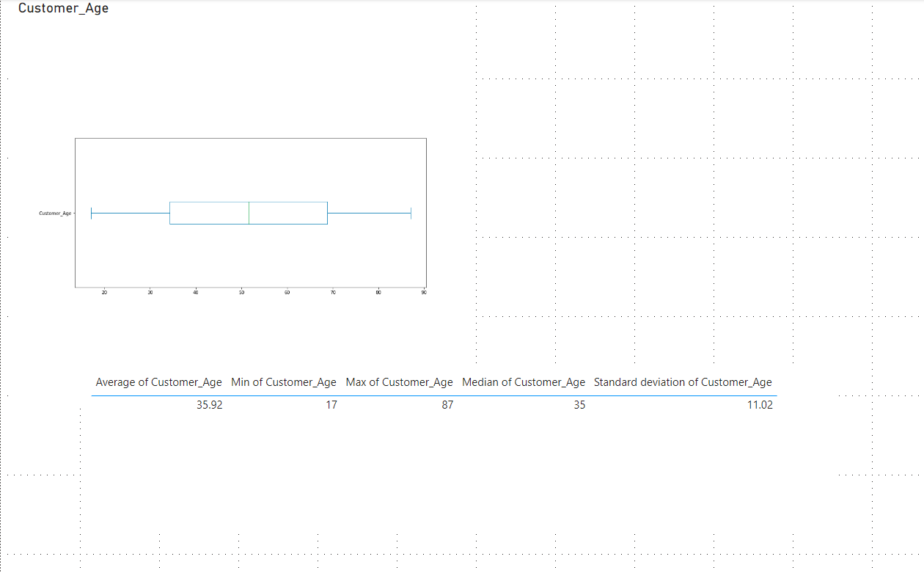
Task: Click the Customer_Age page title text
Action: click(63, 9)
